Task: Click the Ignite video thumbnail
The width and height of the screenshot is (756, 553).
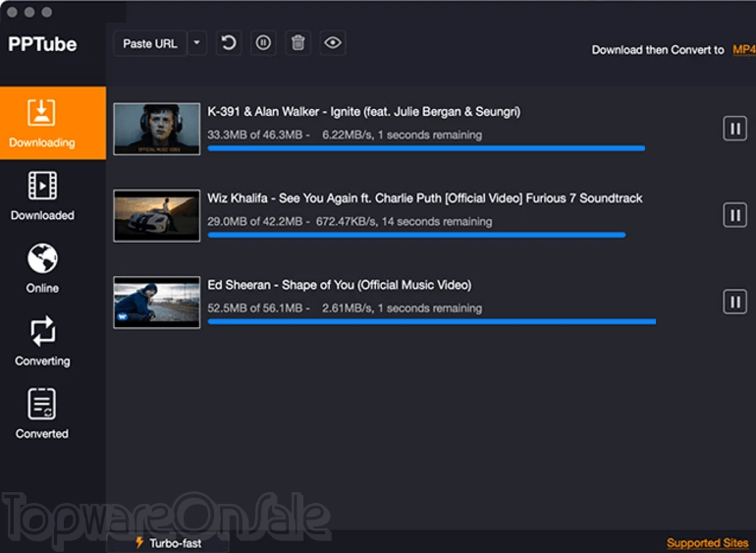Action: point(157,129)
